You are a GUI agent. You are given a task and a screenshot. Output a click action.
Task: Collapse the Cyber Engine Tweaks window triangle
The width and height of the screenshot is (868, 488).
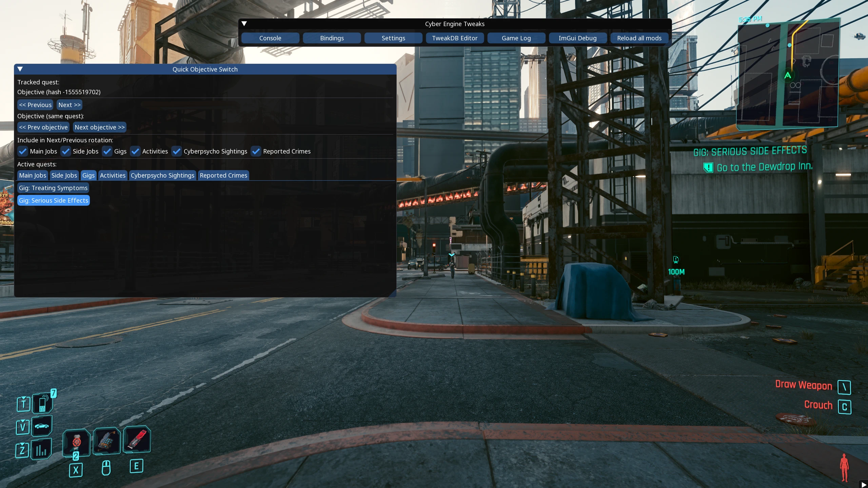click(x=244, y=24)
